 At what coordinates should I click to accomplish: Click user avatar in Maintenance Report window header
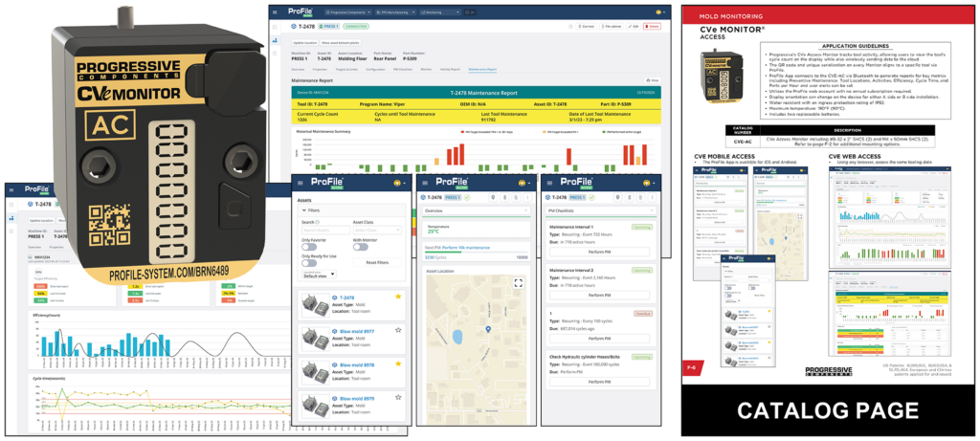(657, 11)
